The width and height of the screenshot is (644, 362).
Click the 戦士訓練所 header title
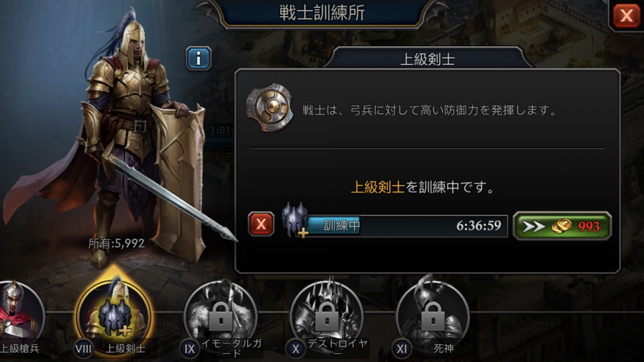(322, 13)
